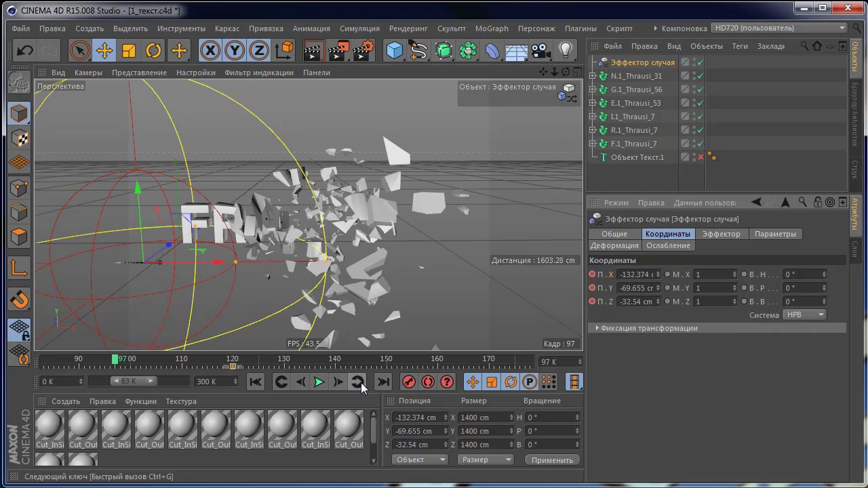Image resolution: width=868 pixels, height=488 pixels.
Task: Open the array modeling objects icon
Action: [x=468, y=51]
